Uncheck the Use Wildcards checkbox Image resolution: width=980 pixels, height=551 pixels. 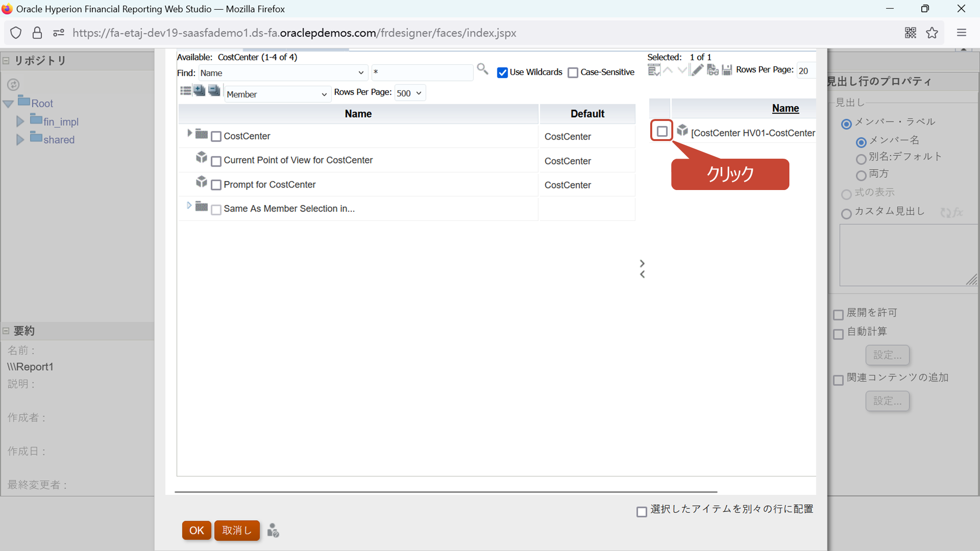(502, 72)
